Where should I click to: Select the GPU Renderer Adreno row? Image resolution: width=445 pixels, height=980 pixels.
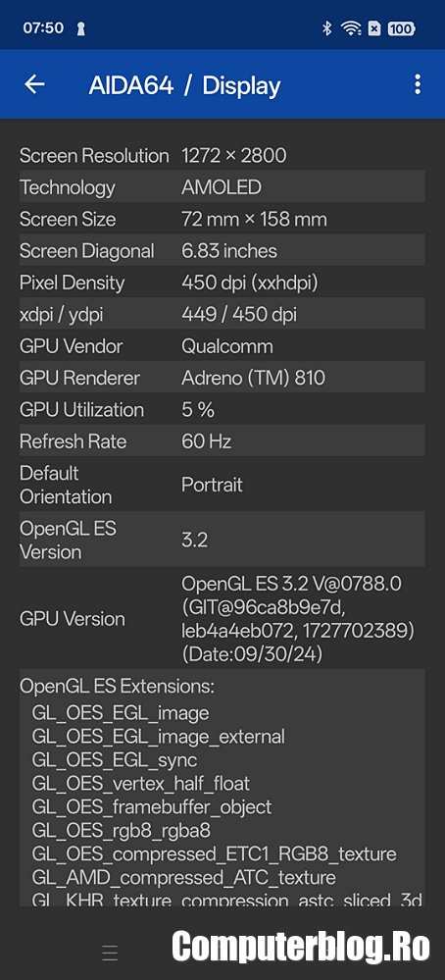point(222,378)
